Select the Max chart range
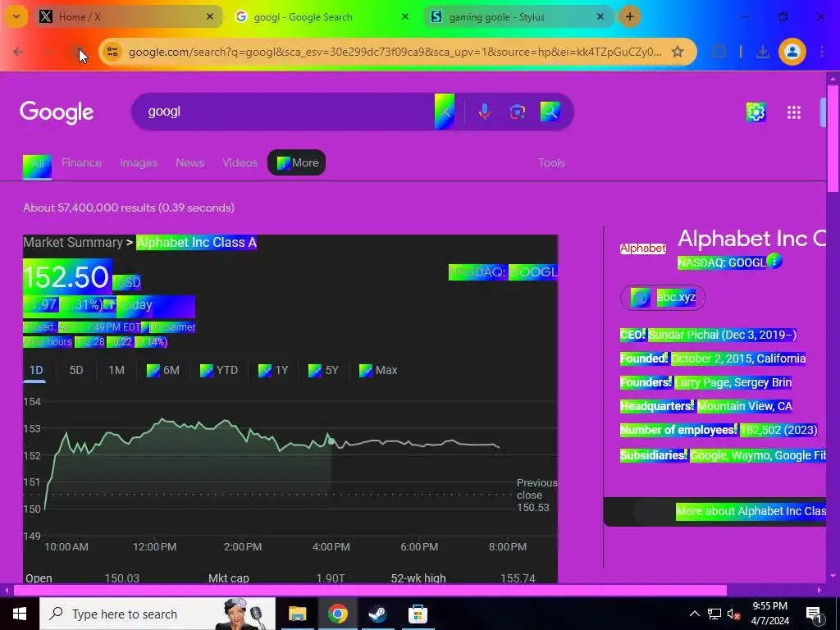The height and width of the screenshot is (630, 840). tap(378, 370)
